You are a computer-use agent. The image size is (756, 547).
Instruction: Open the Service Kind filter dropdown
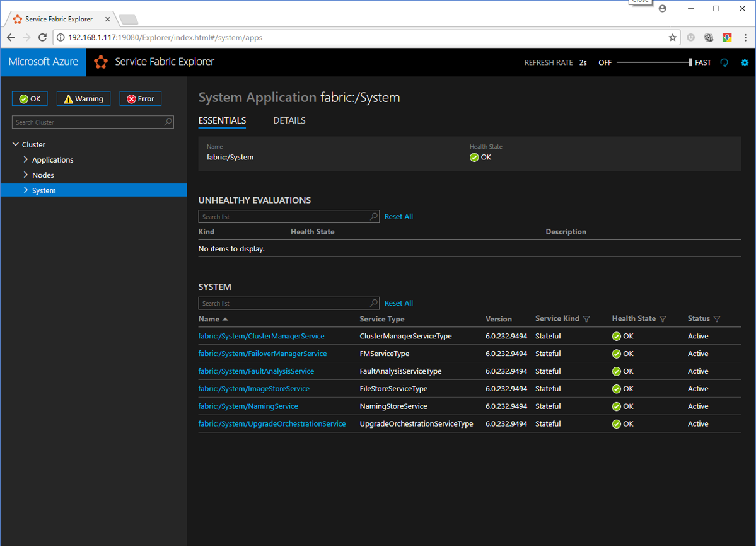pos(586,319)
